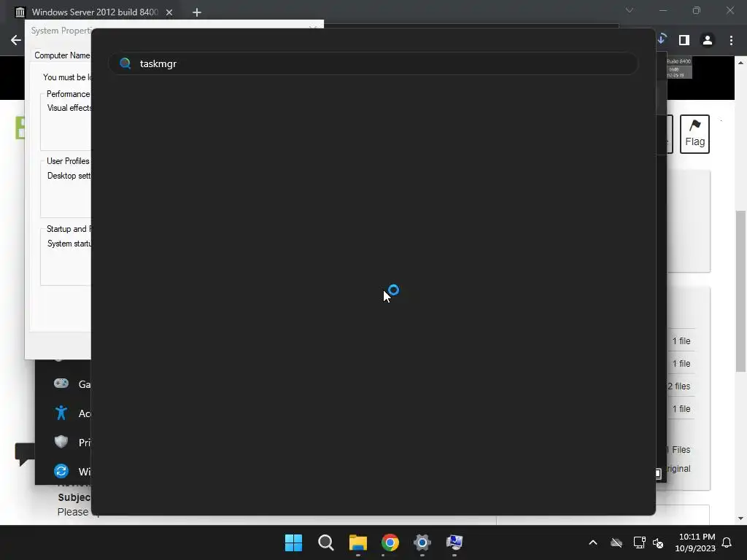Switch to Chrome on the taskbar
Image resolution: width=747 pixels, height=560 pixels.
(x=390, y=542)
